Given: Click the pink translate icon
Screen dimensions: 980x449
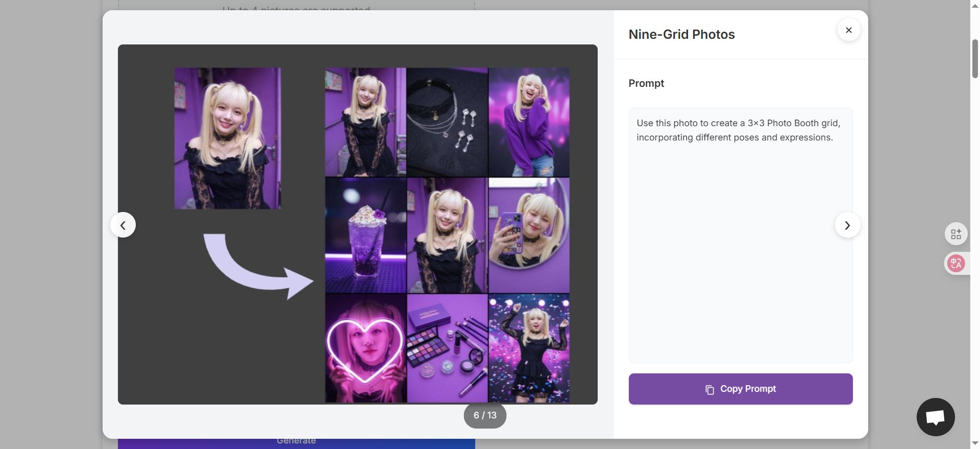Looking at the screenshot, I should (956, 264).
